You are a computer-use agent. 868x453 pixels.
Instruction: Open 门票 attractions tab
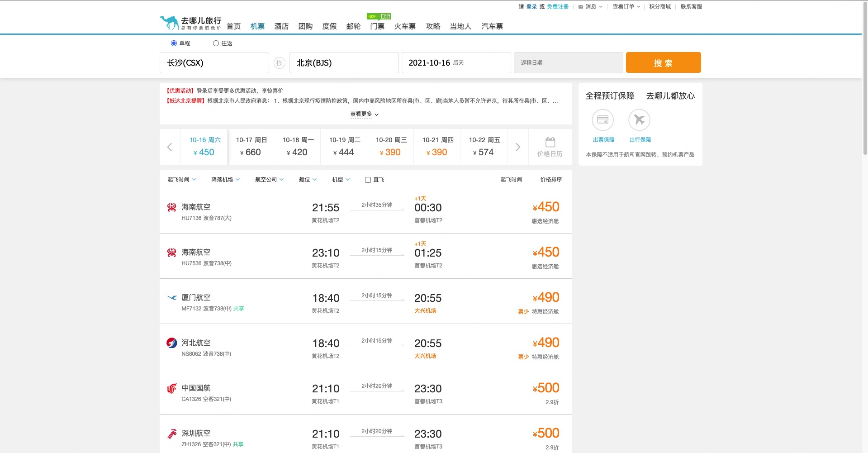pos(378,26)
